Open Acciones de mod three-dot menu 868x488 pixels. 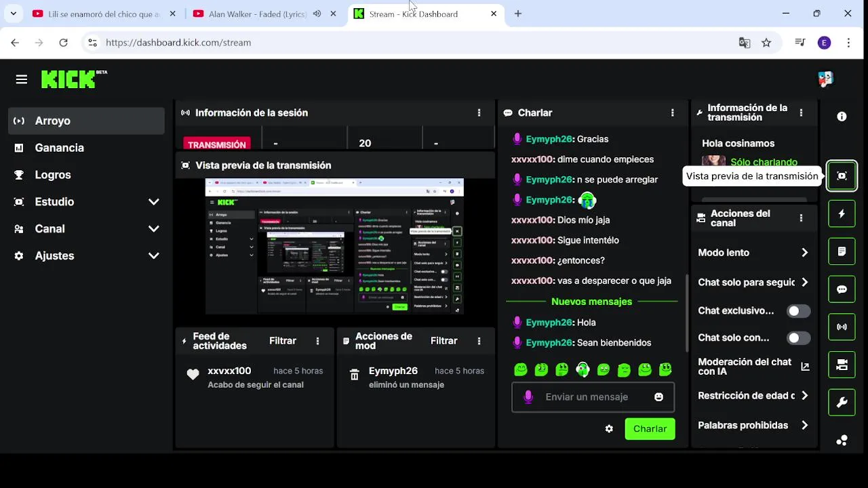pyautogui.click(x=479, y=341)
